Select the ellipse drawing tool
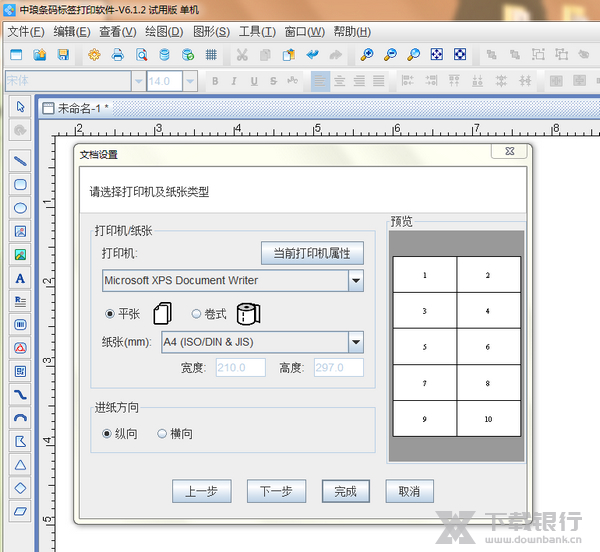This screenshot has width=600, height=552. [20, 208]
